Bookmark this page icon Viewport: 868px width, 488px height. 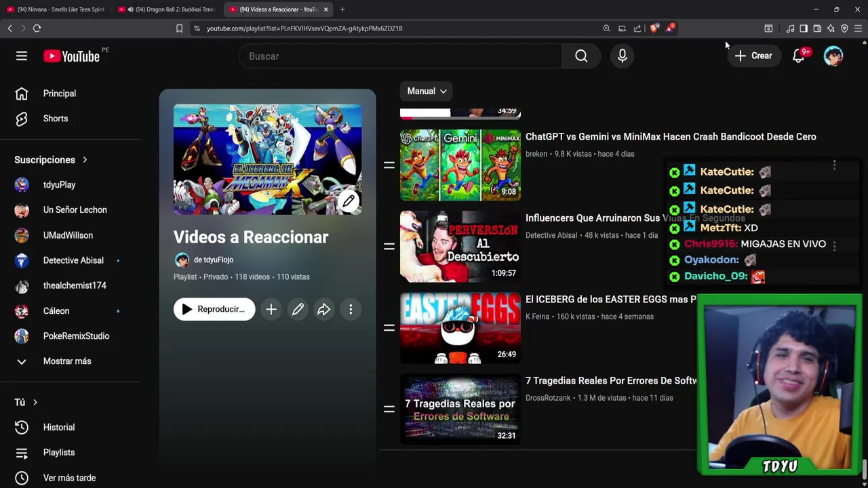point(179,28)
